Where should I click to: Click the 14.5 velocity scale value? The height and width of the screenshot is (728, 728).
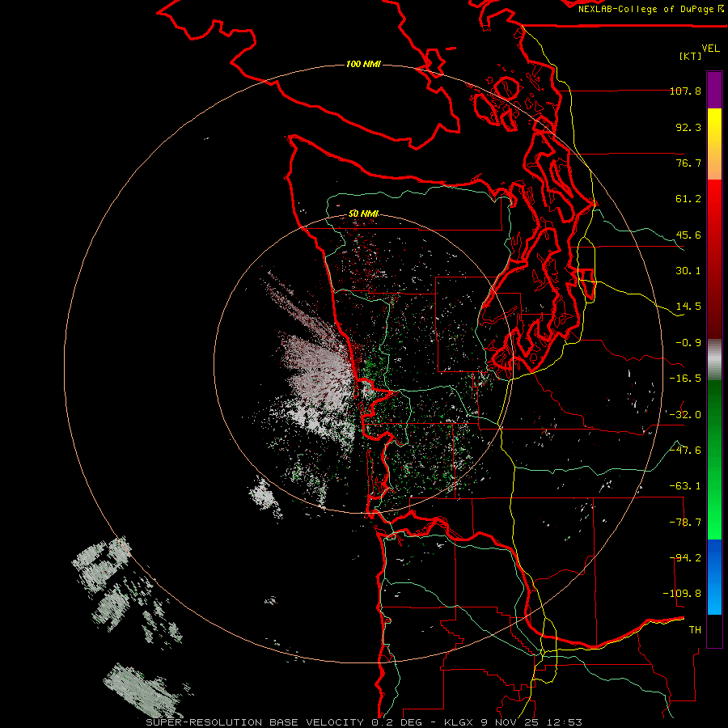point(688,307)
